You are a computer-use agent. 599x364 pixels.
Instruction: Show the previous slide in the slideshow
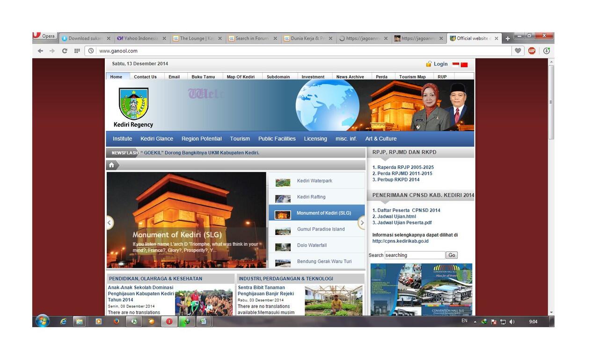click(x=110, y=223)
